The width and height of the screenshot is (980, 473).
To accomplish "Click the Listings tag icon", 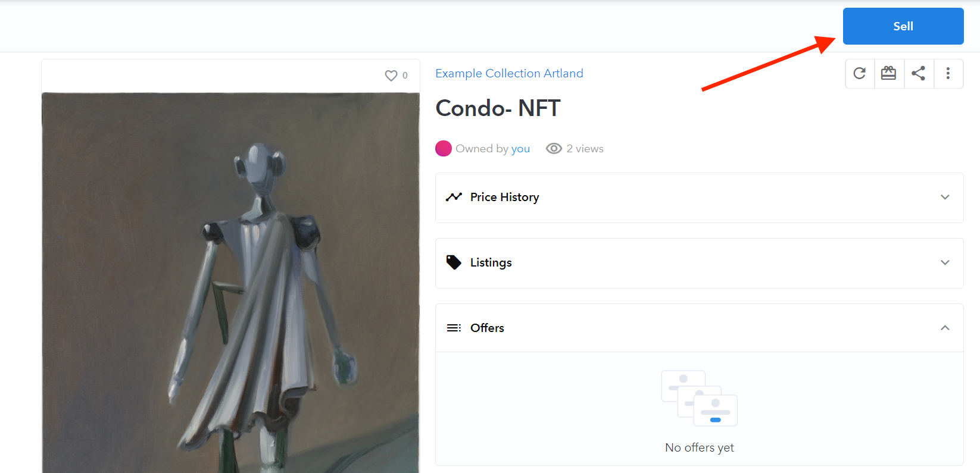I will (x=454, y=262).
